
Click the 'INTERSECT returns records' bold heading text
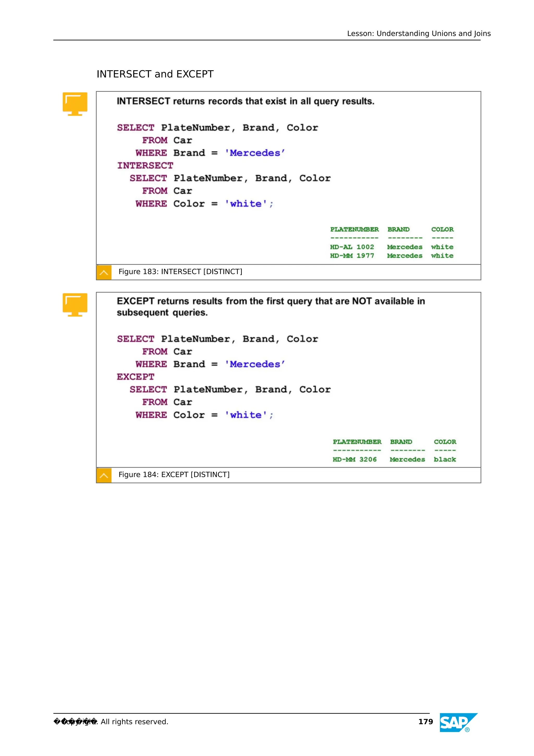(245, 101)
